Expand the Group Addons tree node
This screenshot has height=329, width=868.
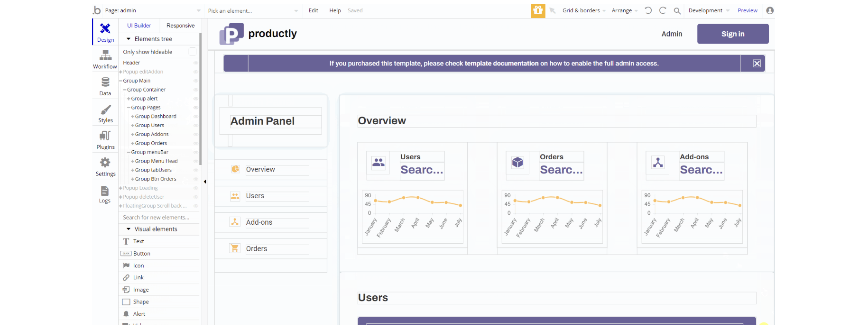point(133,135)
